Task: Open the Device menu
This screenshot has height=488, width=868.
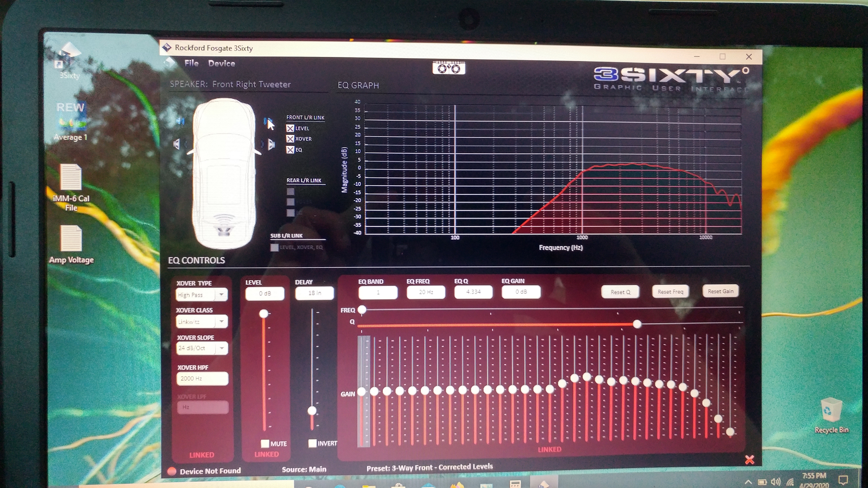Action: click(x=222, y=64)
